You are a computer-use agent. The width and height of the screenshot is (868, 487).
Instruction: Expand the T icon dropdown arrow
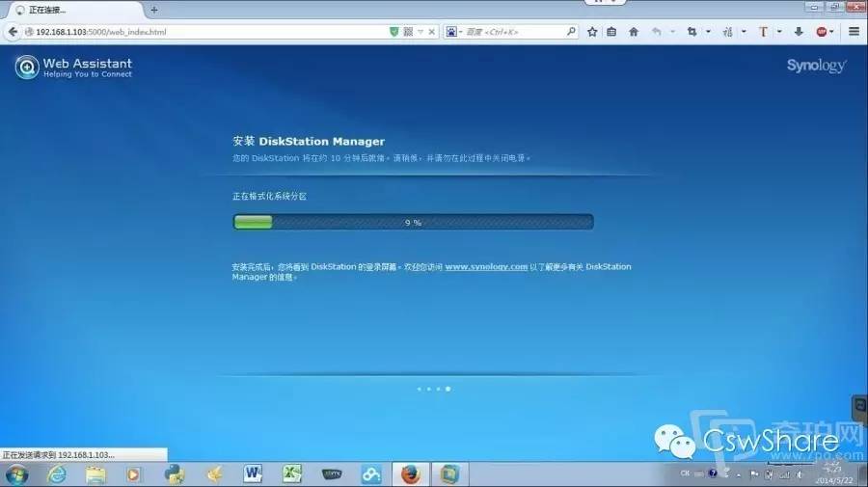(779, 32)
